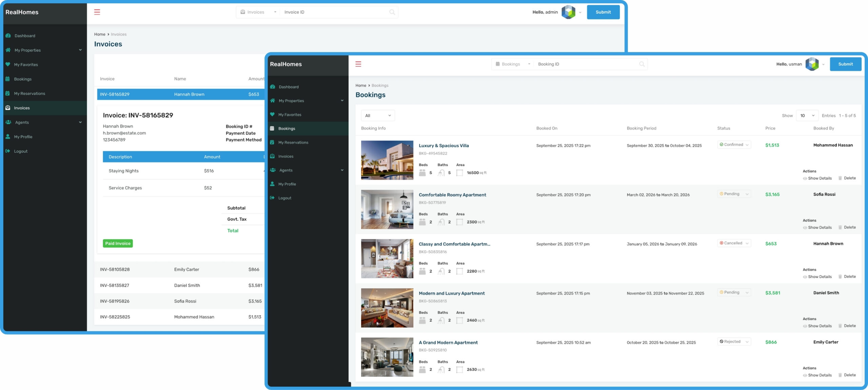Expand Agents chevron in Bookings window sidebar
Viewport: 868px width, 390px height.
point(342,170)
